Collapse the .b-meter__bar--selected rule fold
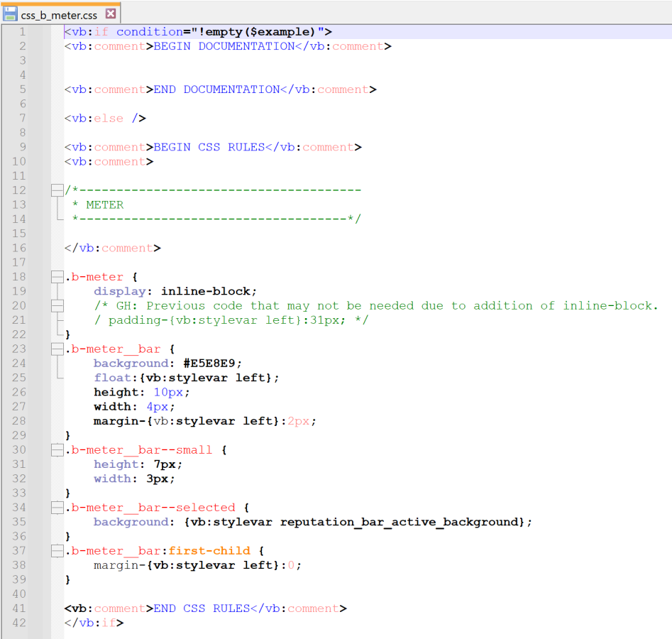Screen dimensions: 672x639 (x=57, y=508)
